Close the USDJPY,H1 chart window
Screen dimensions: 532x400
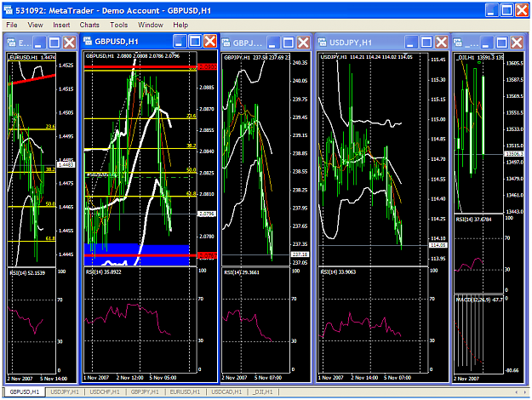point(442,42)
